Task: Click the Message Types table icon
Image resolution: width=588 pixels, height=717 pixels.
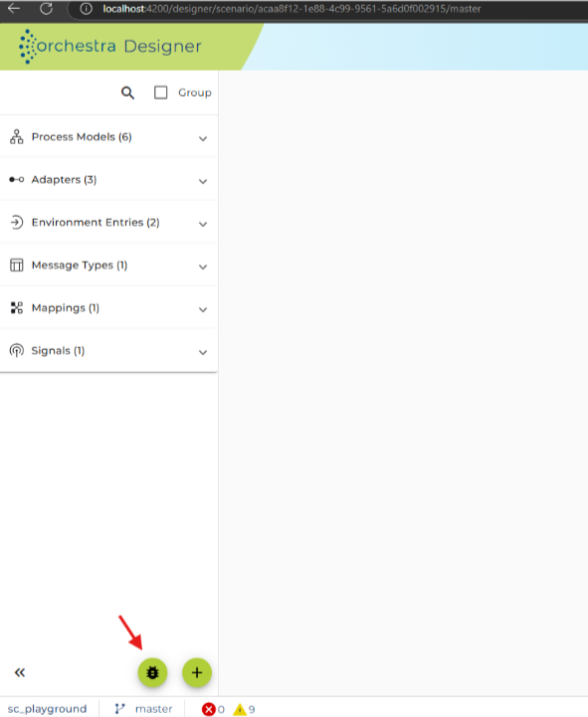Action: click(x=17, y=266)
